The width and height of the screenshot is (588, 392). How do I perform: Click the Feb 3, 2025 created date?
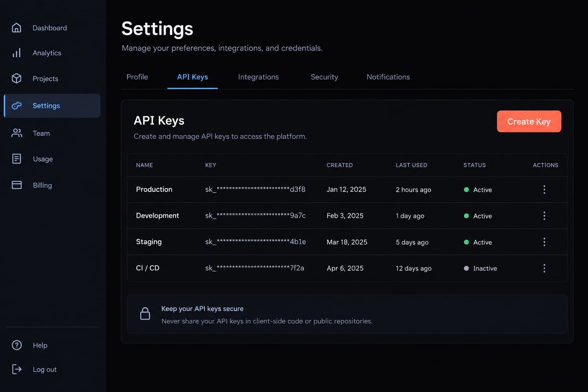pos(345,216)
